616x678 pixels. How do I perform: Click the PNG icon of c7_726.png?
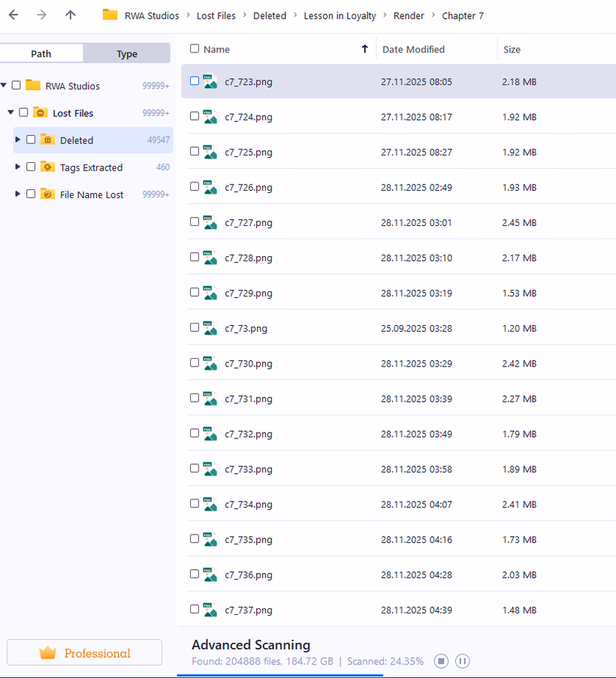tap(210, 187)
